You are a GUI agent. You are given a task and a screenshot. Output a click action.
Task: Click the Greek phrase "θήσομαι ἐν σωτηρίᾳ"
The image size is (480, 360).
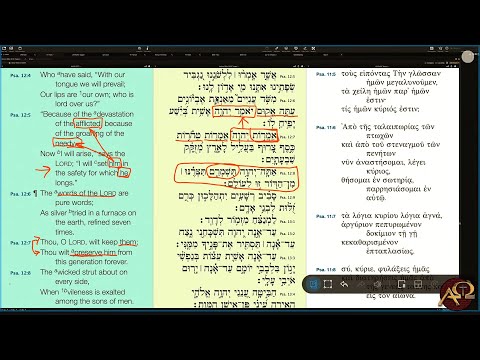coord(377,180)
